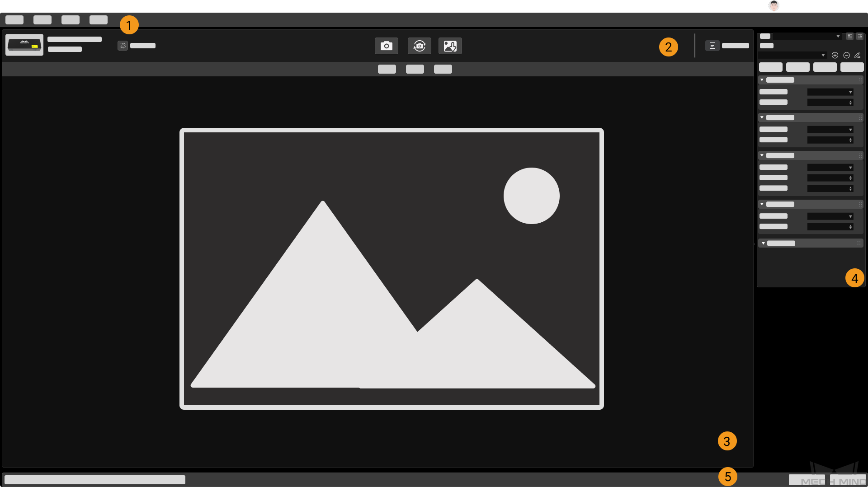This screenshot has height=487, width=868.
Task: Select the middle data type tab below the capture icons
Action: point(415,69)
